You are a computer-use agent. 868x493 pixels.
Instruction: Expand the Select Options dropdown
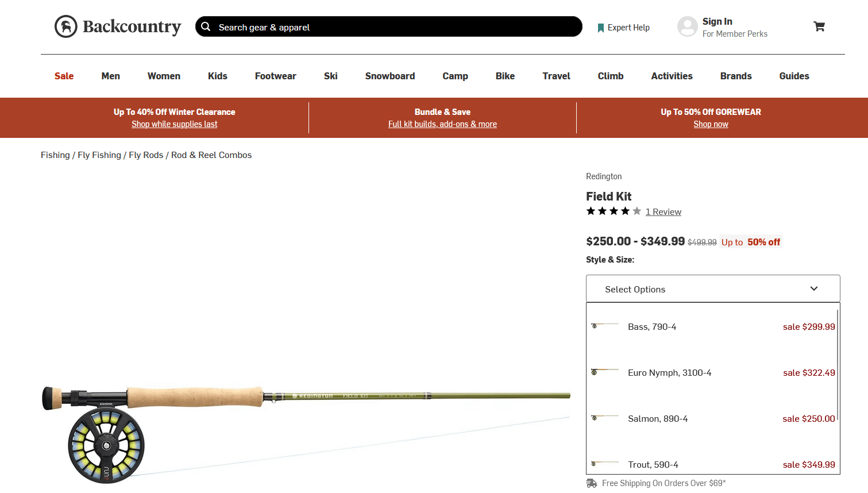pos(712,289)
